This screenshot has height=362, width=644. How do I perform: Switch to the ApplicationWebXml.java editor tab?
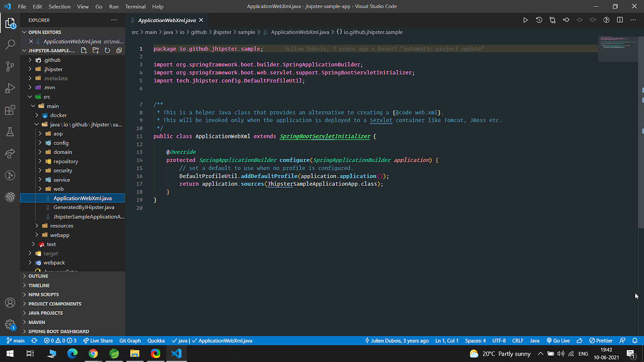point(167,20)
